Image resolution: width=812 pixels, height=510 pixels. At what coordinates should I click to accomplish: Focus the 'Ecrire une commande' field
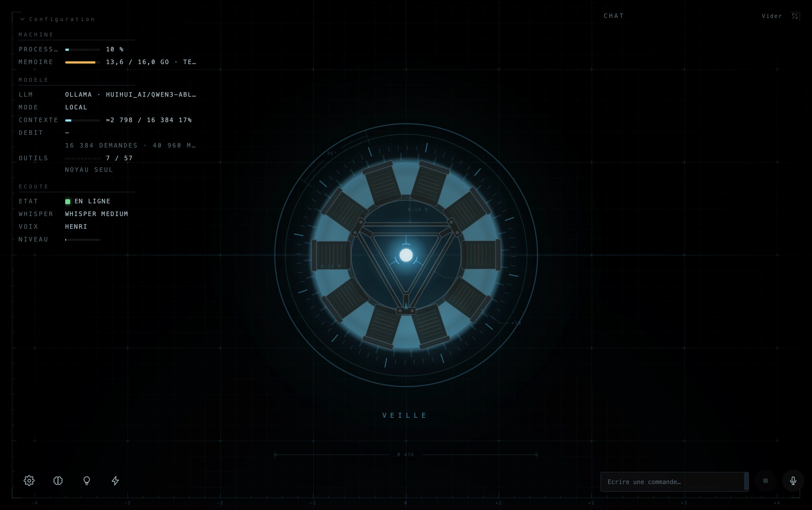tap(674, 482)
